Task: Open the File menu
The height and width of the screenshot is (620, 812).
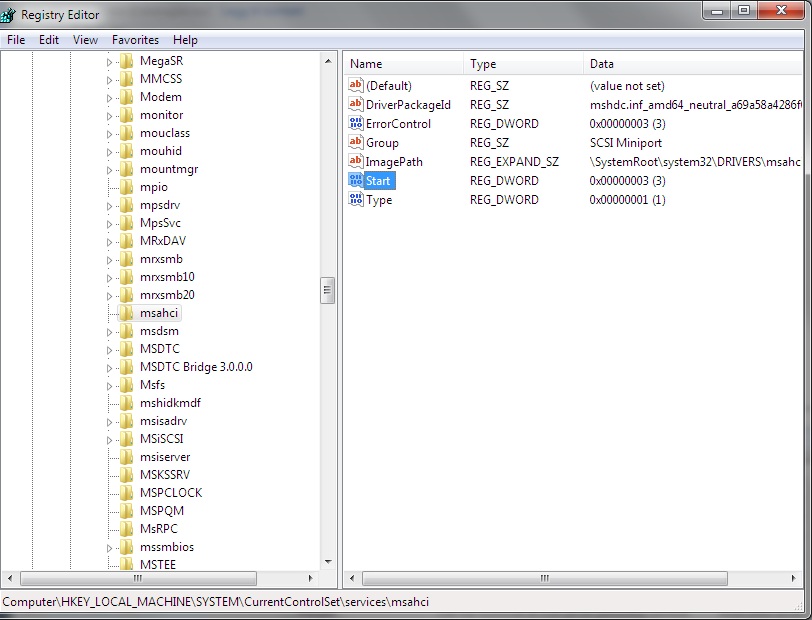Action: pos(16,40)
